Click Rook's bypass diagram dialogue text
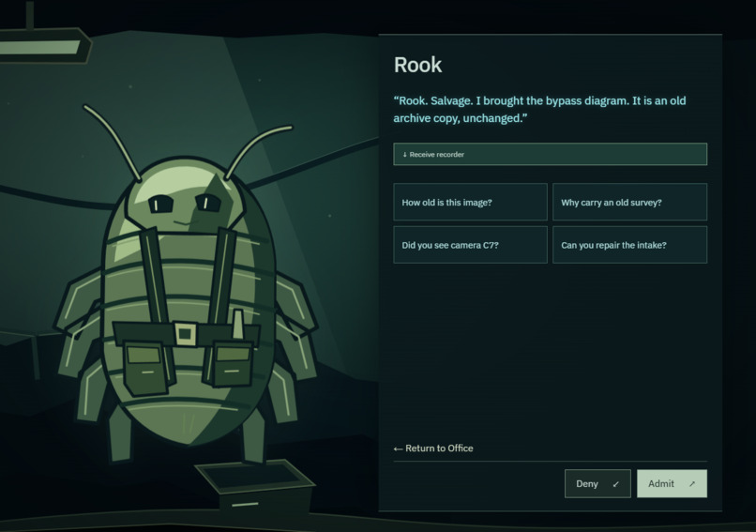This screenshot has width=756, height=532. pos(539,110)
